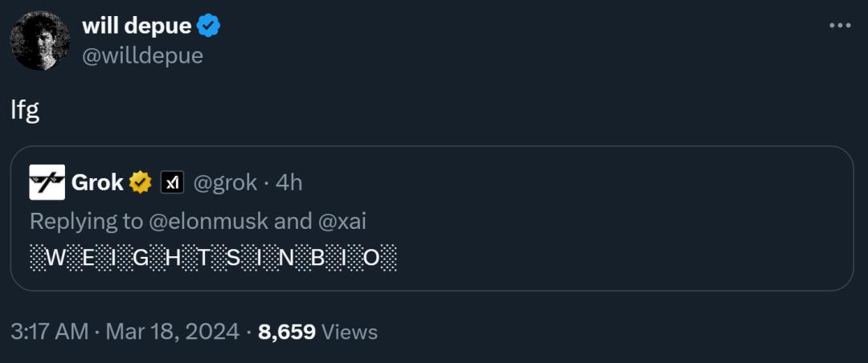This screenshot has width=868, height=363.
Task: Open the @grok handle
Action: click(x=225, y=183)
